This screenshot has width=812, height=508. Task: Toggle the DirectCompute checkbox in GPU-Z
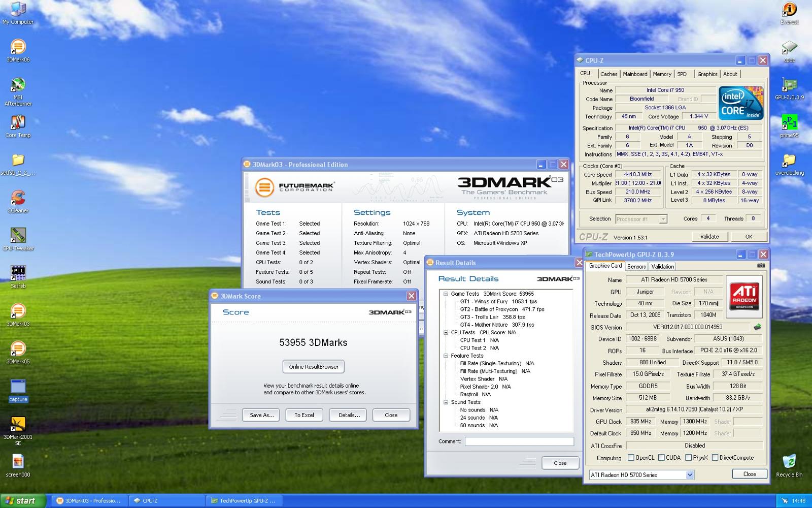coord(715,458)
